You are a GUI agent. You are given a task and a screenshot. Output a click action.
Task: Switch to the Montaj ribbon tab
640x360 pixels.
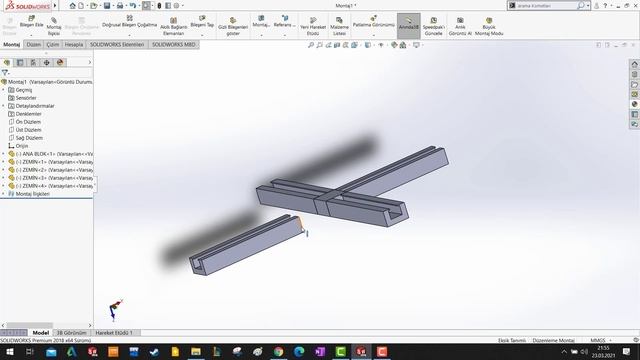12,44
